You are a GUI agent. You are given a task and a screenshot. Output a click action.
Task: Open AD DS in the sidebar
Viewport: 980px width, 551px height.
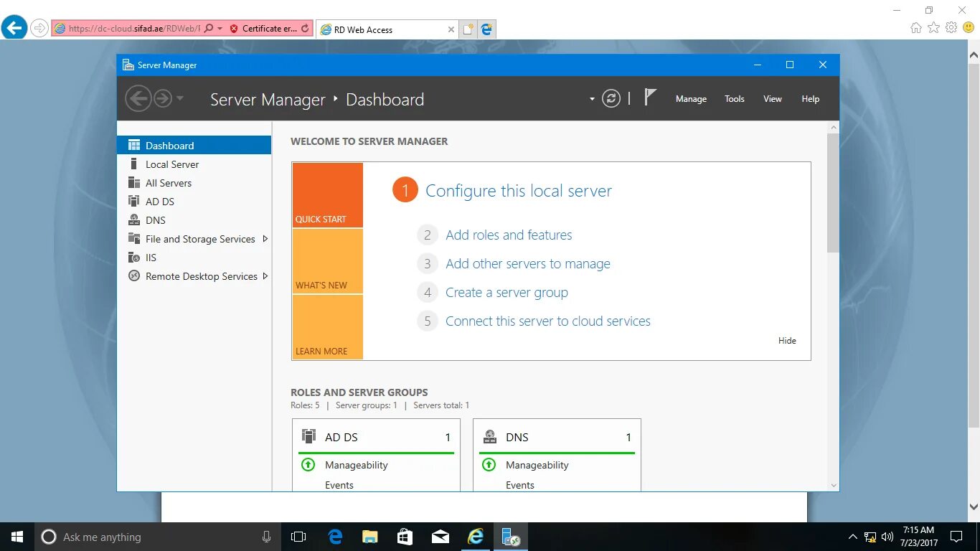[194, 202]
